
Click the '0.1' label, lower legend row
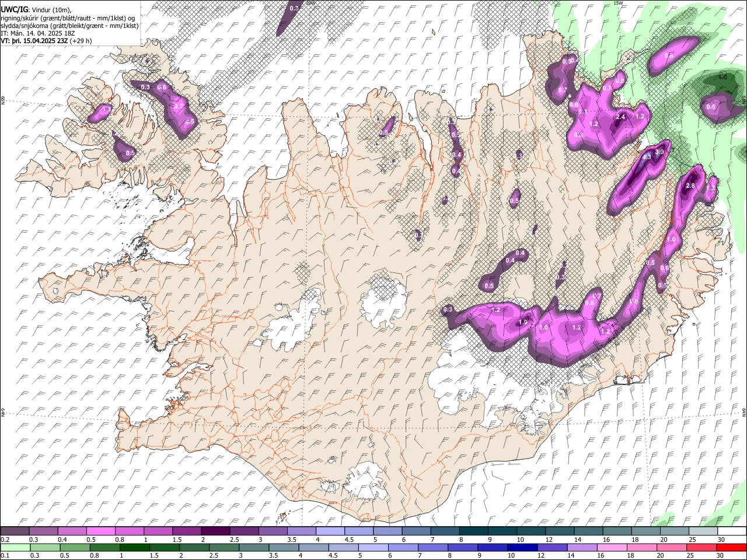coord(5,556)
